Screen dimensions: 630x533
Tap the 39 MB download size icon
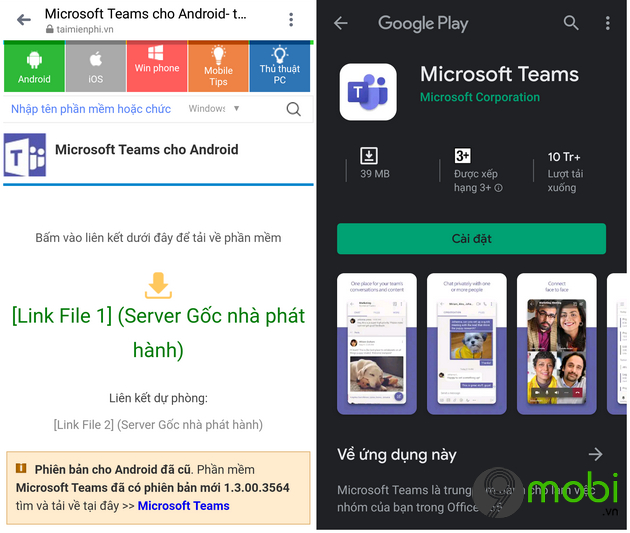pyautogui.click(x=369, y=156)
